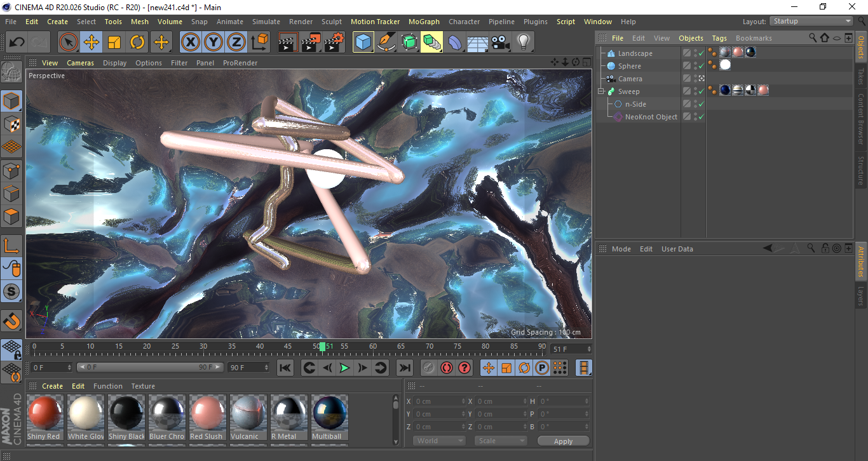The width and height of the screenshot is (868, 461).
Task: Switch to the Content Browser side tab
Action: [861, 119]
